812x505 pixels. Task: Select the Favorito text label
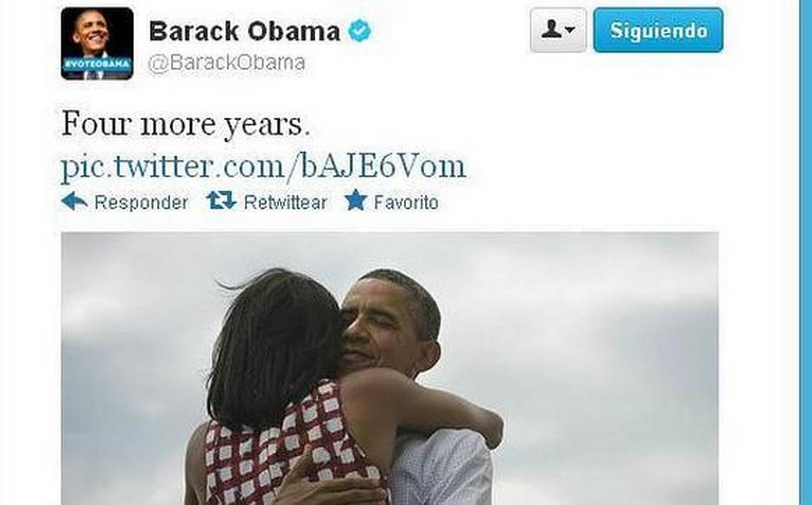click(406, 202)
